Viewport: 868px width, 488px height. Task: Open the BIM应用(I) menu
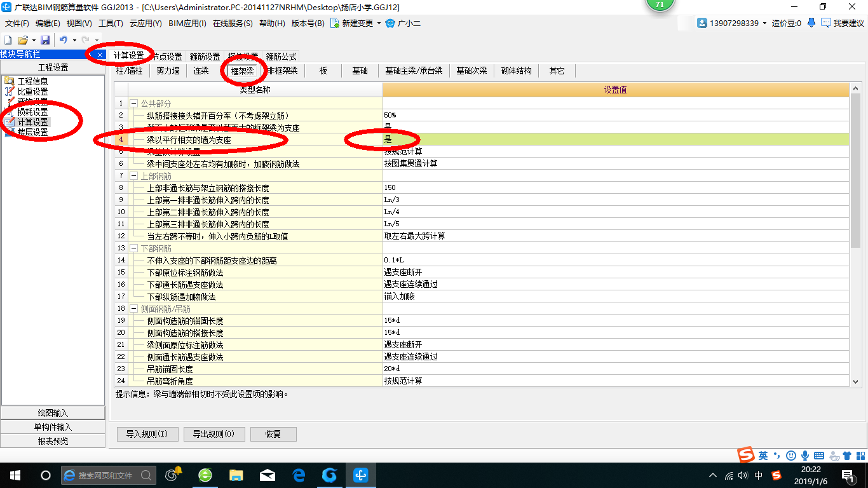(x=187, y=24)
